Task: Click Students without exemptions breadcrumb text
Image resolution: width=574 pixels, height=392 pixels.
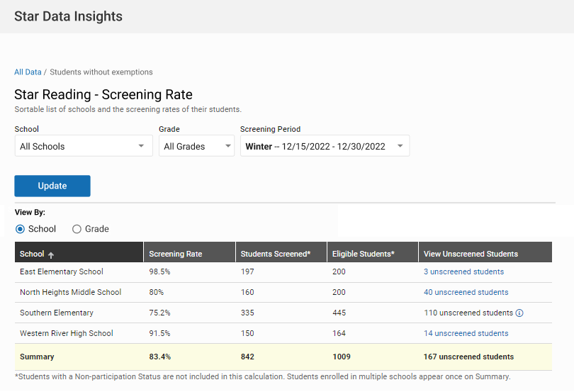Action: pos(101,72)
